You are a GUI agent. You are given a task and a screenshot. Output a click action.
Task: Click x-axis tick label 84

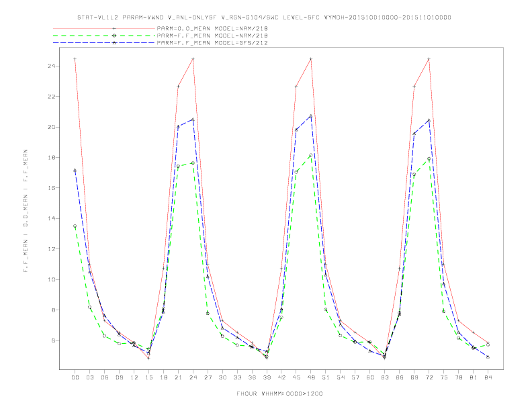coord(488,377)
